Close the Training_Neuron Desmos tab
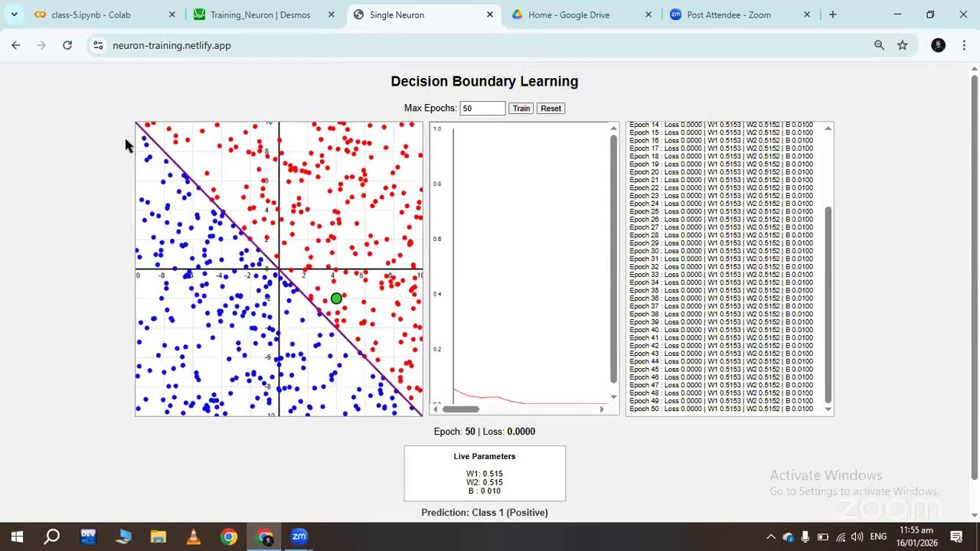Screen dimensions: 980x551 pos(331,15)
